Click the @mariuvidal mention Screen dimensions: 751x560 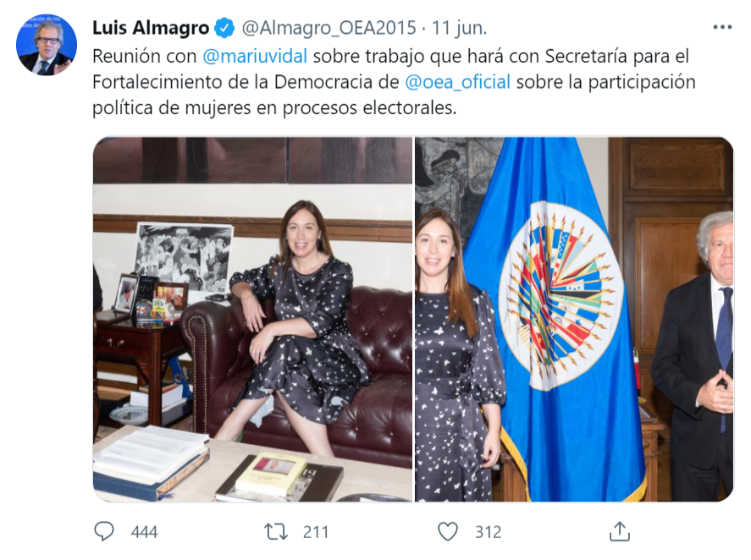[255, 56]
